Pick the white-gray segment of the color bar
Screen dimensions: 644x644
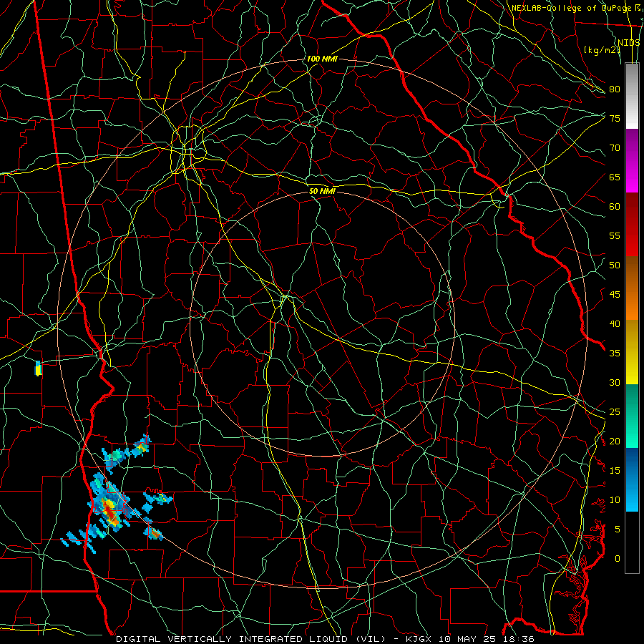coord(632,96)
